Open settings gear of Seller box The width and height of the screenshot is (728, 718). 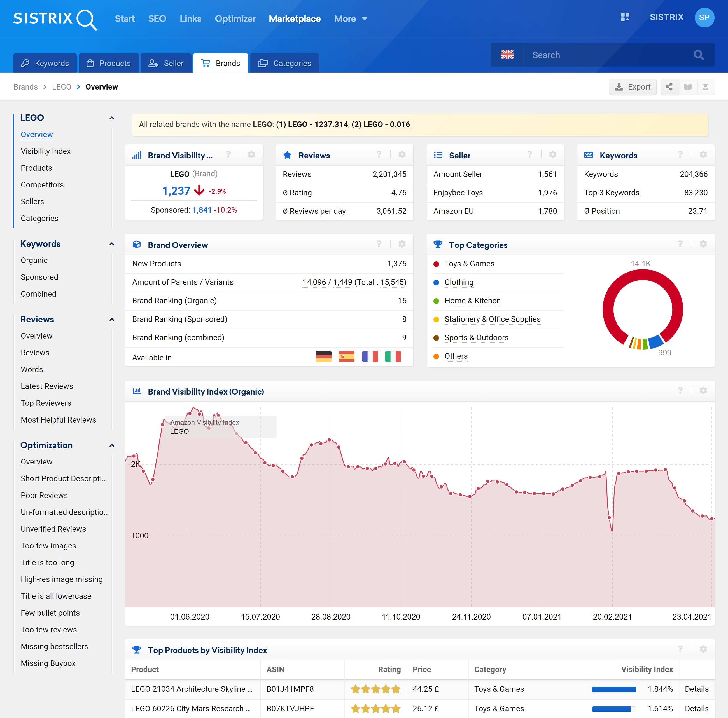[553, 155]
